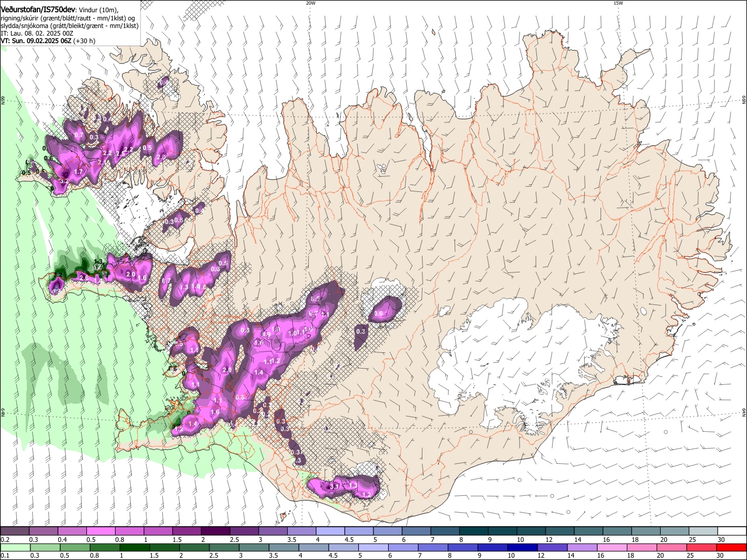
Task: Click the dark green 1–1.5 rain legend swatch
Action: (x=134, y=547)
